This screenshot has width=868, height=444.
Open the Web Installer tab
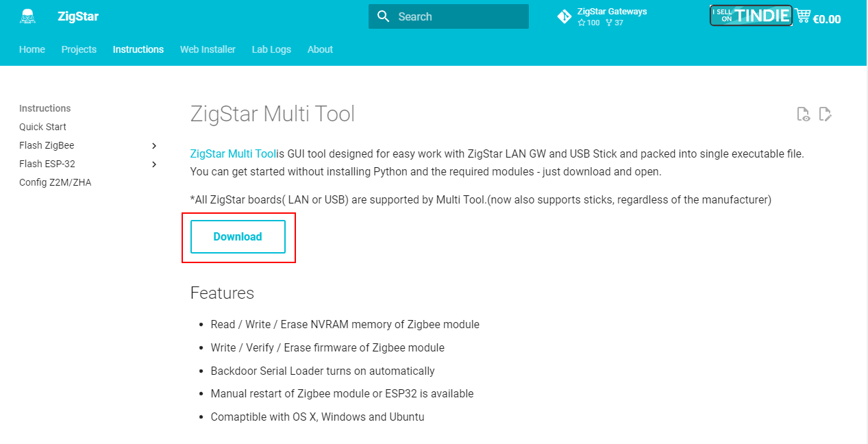(208, 49)
